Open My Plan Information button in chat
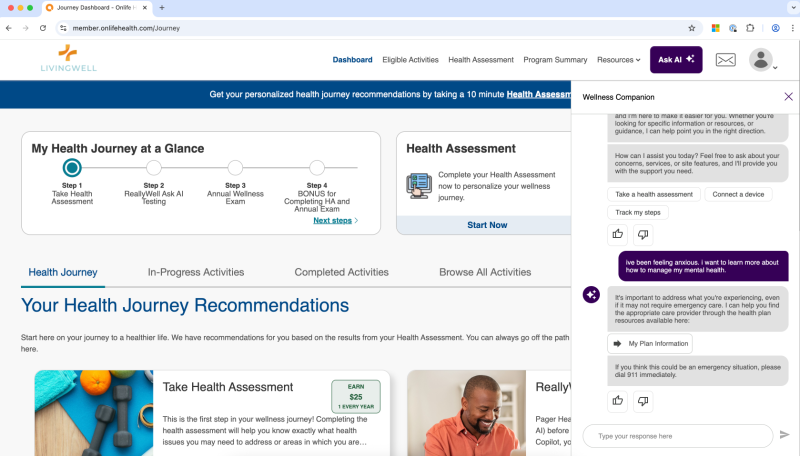Screen dimensions: 800x456 pos(650,344)
